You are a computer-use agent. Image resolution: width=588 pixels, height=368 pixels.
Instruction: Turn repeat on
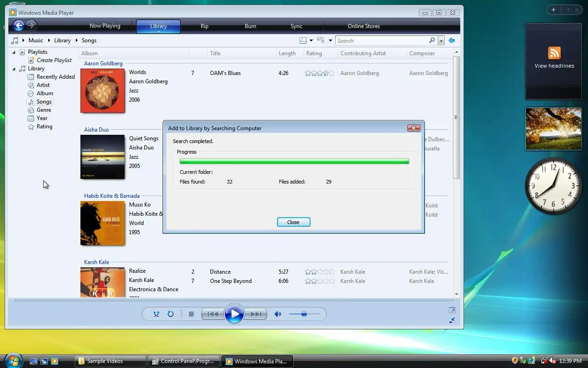170,314
